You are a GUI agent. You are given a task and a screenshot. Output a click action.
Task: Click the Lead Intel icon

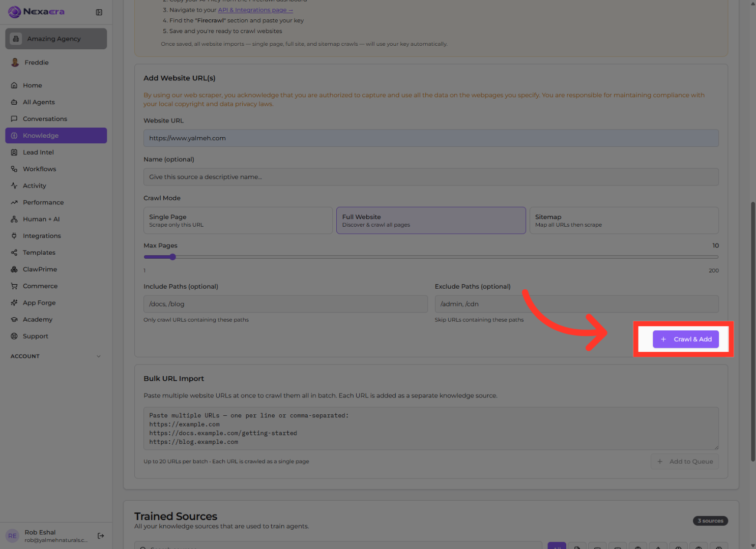[x=14, y=152]
